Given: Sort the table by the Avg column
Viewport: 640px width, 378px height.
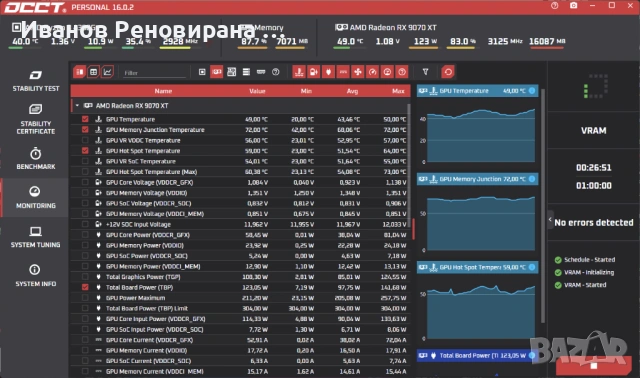Looking at the screenshot, I should [352, 91].
